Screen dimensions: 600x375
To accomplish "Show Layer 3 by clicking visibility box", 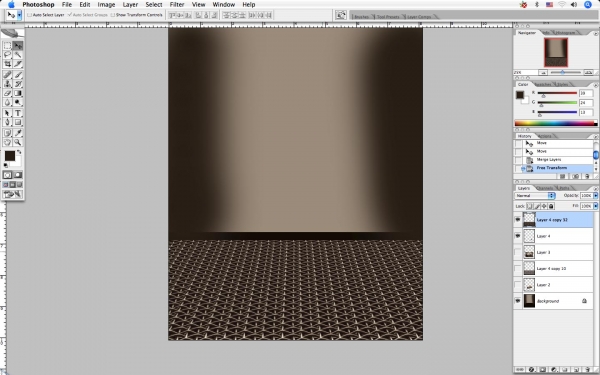I will [x=518, y=252].
